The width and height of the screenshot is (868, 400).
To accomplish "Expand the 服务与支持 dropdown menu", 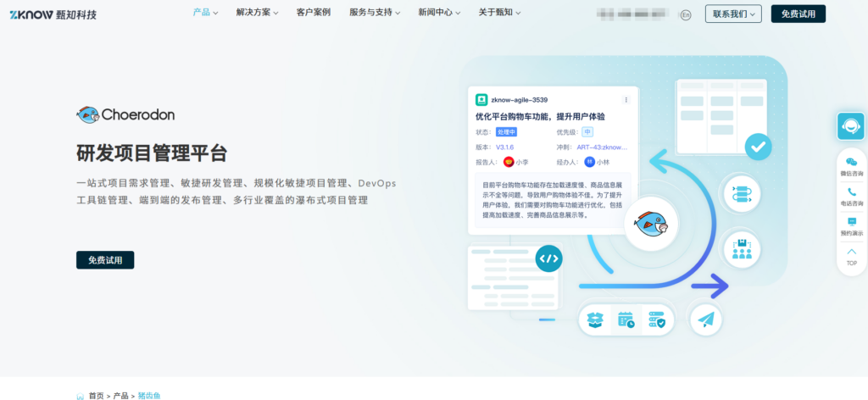I will [375, 13].
